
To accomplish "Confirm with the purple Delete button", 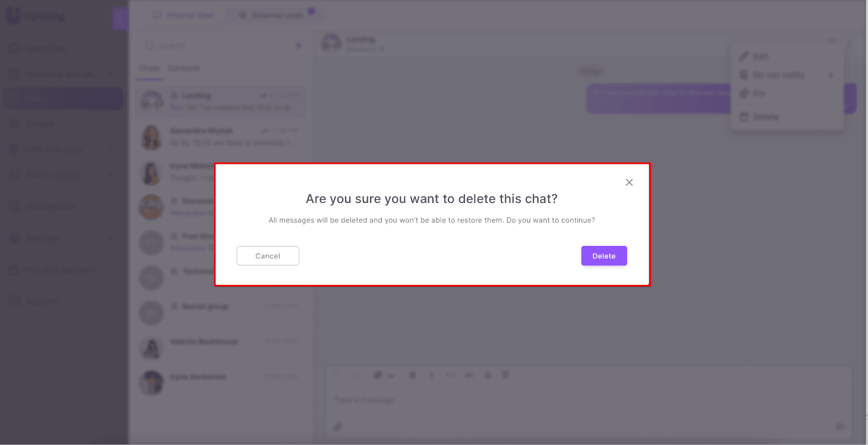I will 604,256.
